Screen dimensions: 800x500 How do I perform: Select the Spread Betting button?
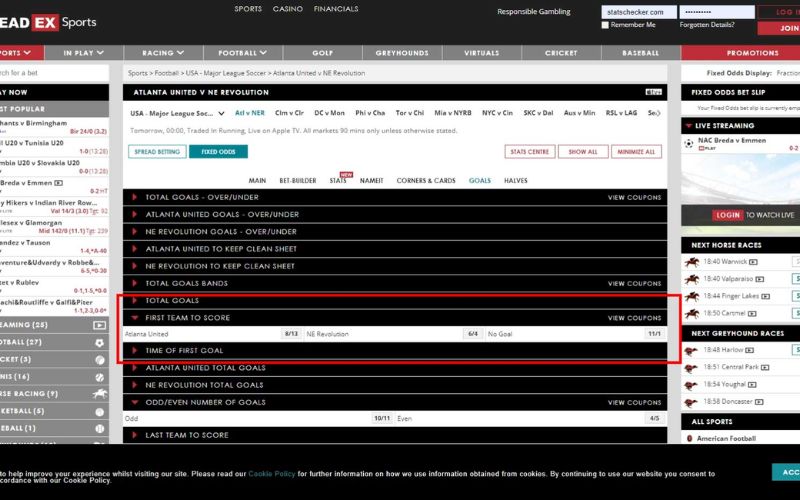coord(157,152)
